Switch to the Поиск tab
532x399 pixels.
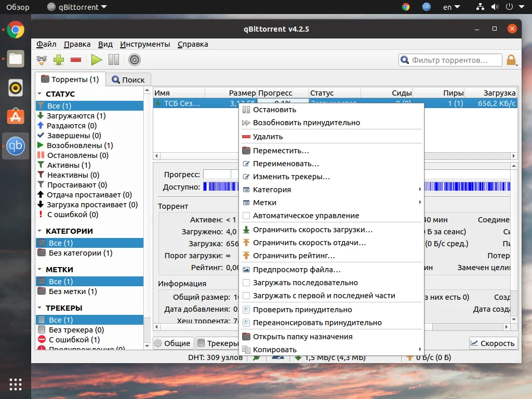point(128,80)
